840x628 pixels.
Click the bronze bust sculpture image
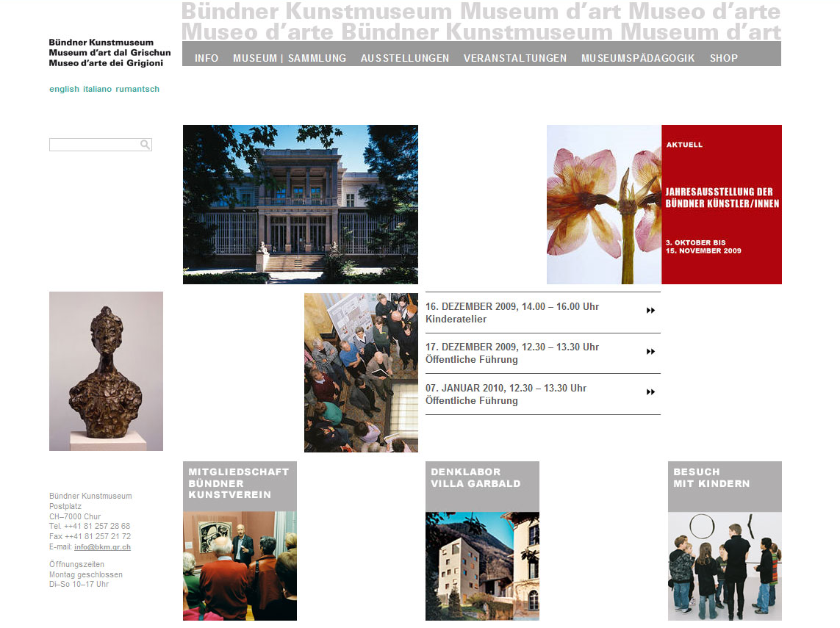click(106, 371)
